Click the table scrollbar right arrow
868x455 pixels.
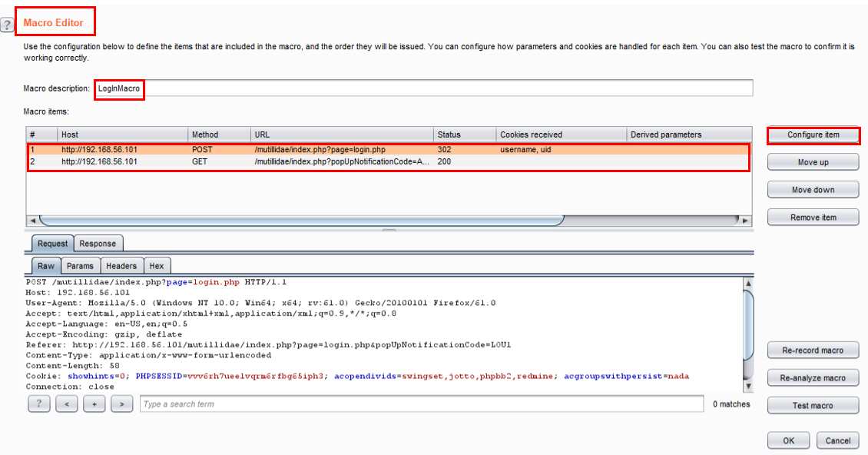point(746,221)
